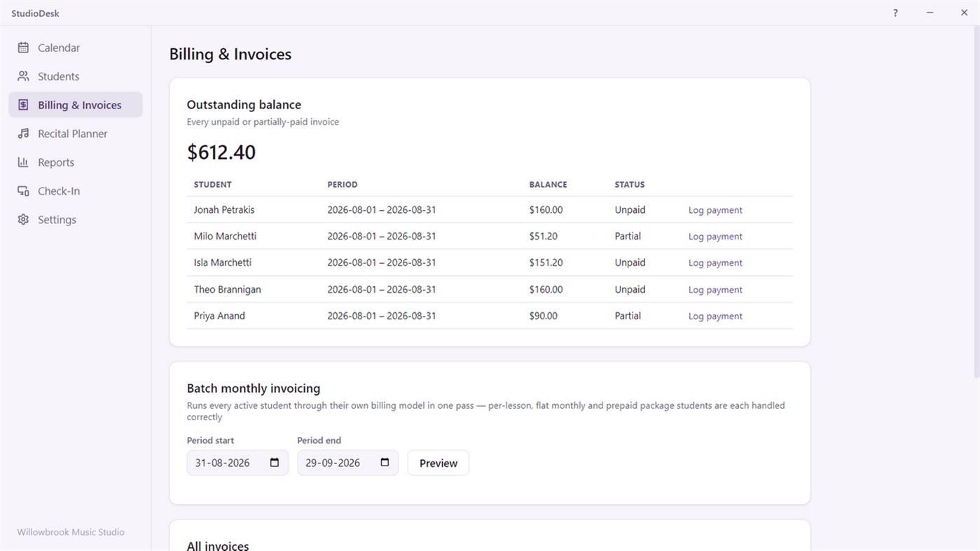
Task: Open the Recital Planner section
Action: pos(76,134)
